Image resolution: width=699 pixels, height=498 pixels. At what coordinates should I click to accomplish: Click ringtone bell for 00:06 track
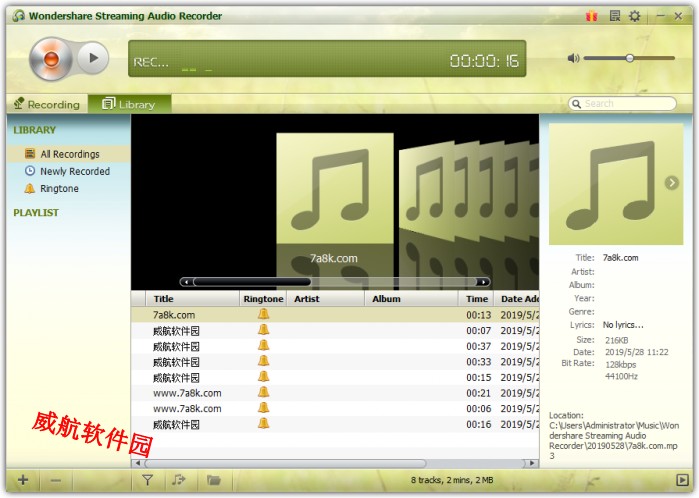click(263, 407)
